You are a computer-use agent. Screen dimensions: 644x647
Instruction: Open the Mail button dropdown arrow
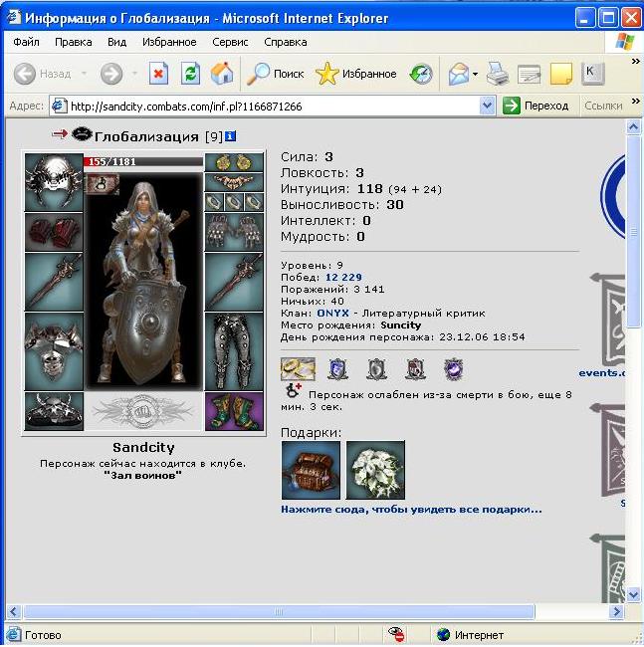click(x=475, y=75)
